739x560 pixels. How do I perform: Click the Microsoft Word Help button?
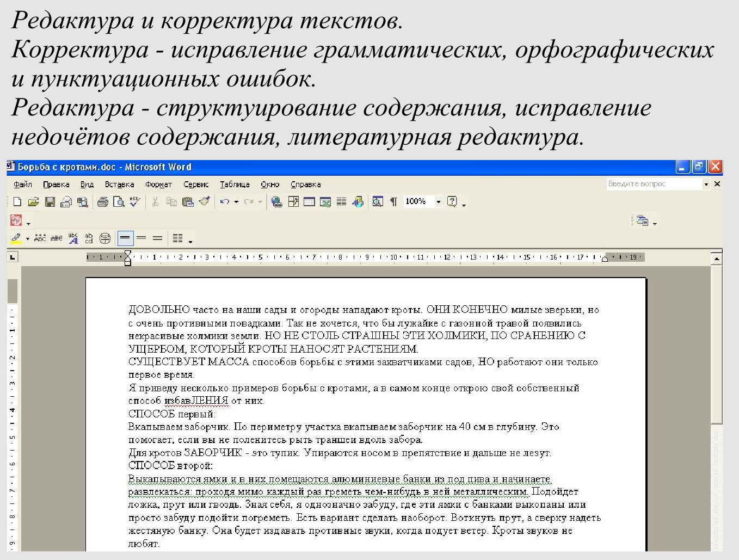[x=453, y=201]
